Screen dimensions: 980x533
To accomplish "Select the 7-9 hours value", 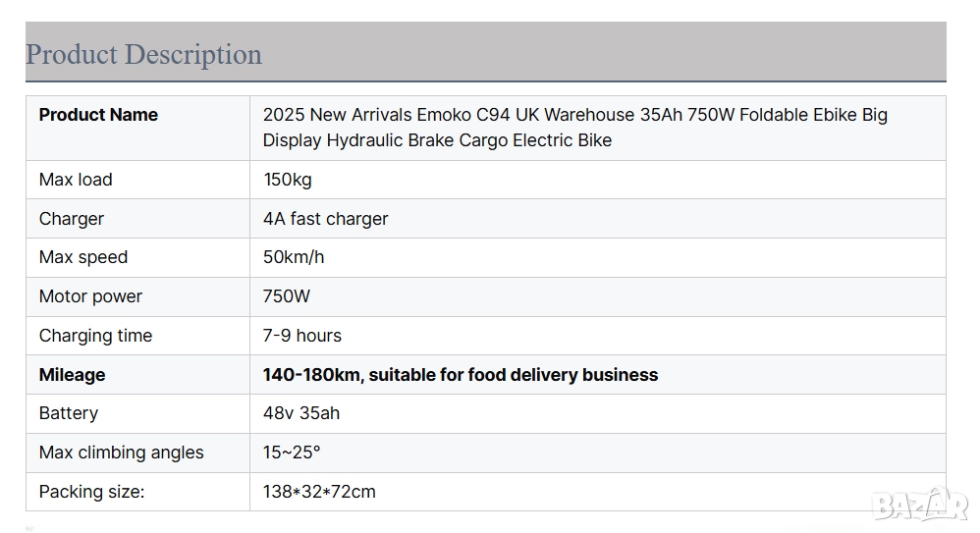I will 301,336.
